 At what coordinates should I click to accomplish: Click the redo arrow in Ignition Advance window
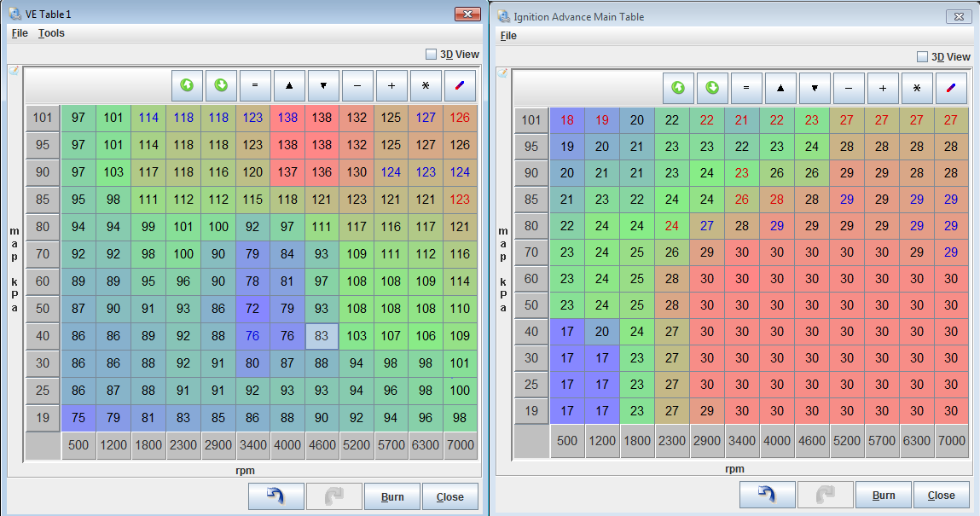(826, 494)
